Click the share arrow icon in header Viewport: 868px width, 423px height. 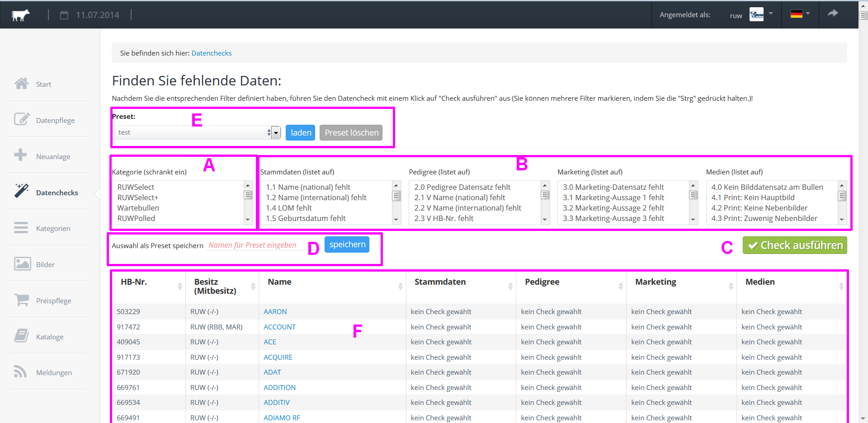833,14
